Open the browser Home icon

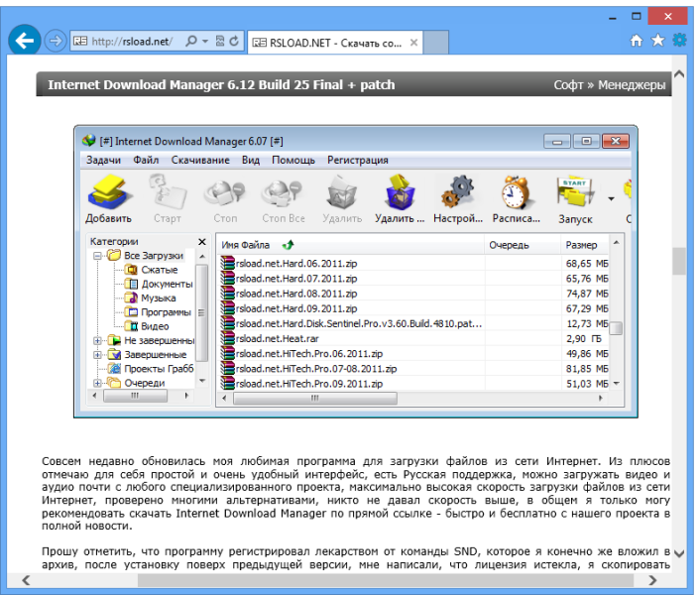pyautogui.click(x=637, y=41)
